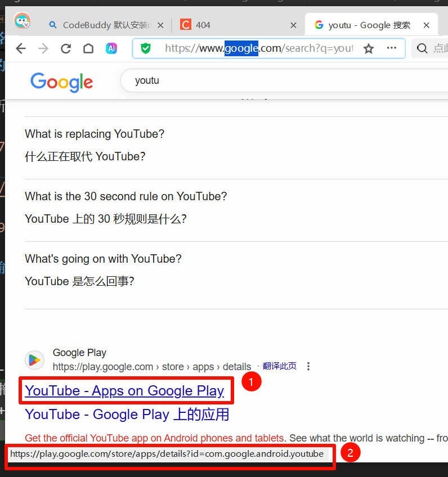The image size is (448, 477).
Task: Click the forward navigation arrow
Action: [43, 48]
